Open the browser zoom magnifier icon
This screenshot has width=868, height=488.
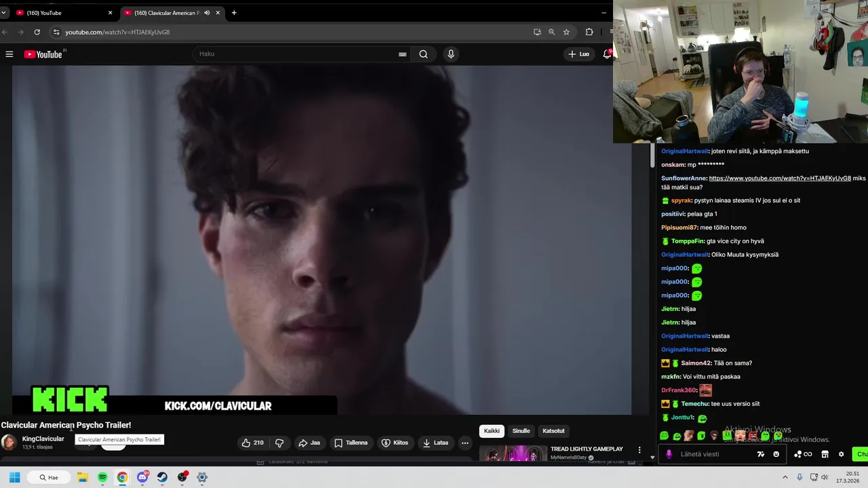pos(551,32)
